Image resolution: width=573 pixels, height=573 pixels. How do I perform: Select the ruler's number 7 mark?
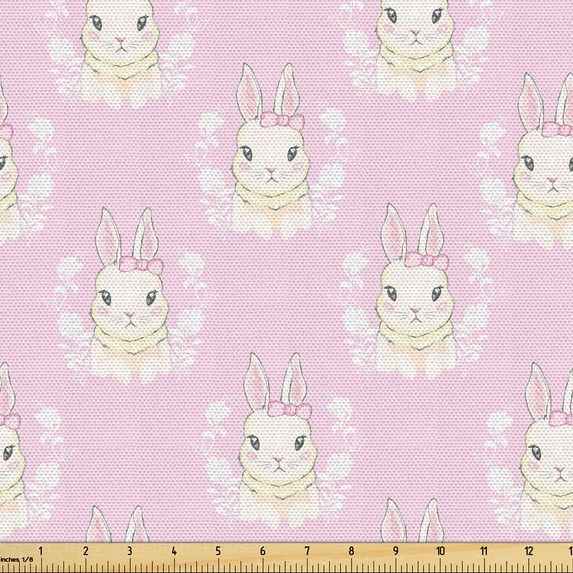pyautogui.click(x=307, y=551)
